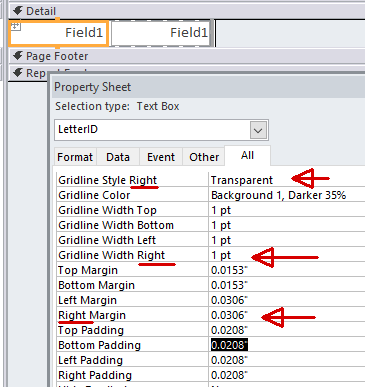This screenshot has width=365, height=387.
Task: Switch to the Format tab
Action: (75, 157)
